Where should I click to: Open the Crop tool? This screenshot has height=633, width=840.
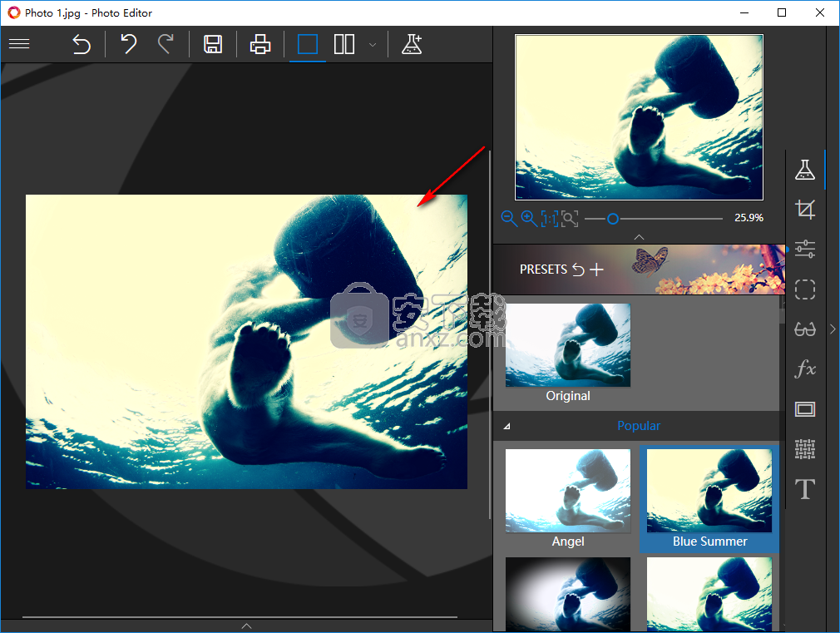pyautogui.click(x=804, y=209)
